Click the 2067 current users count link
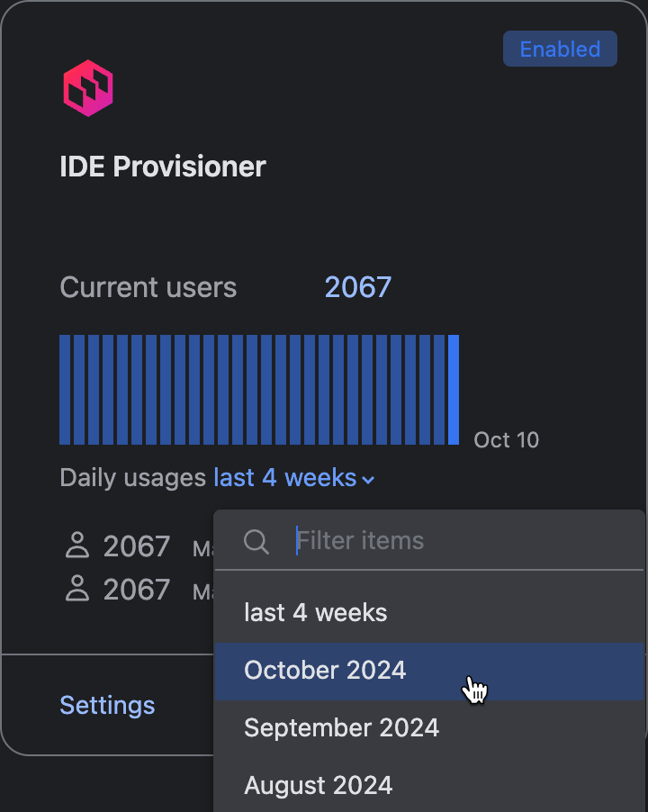 coord(357,287)
